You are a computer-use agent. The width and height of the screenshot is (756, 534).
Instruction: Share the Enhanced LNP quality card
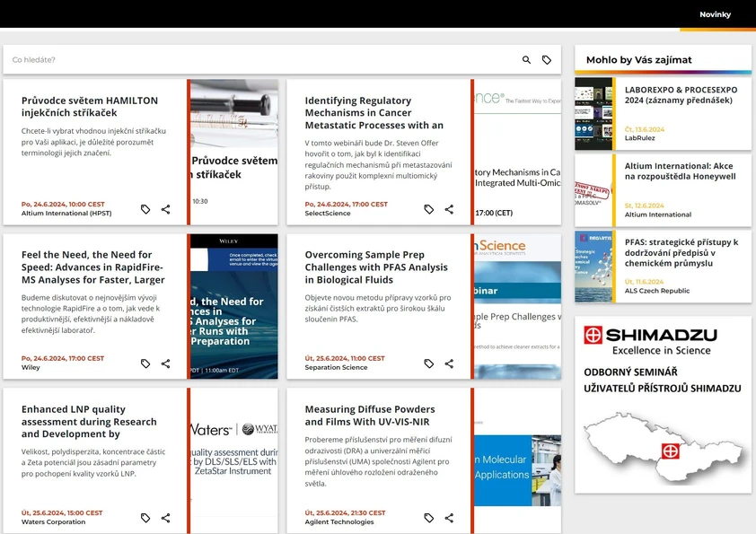coord(166,518)
